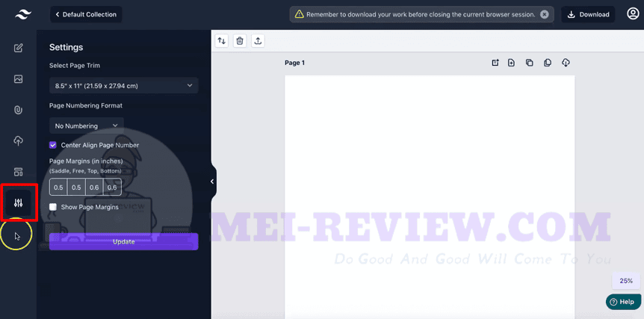Enable the Show Page Margins checkbox
The height and width of the screenshot is (319, 644).
(x=52, y=207)
